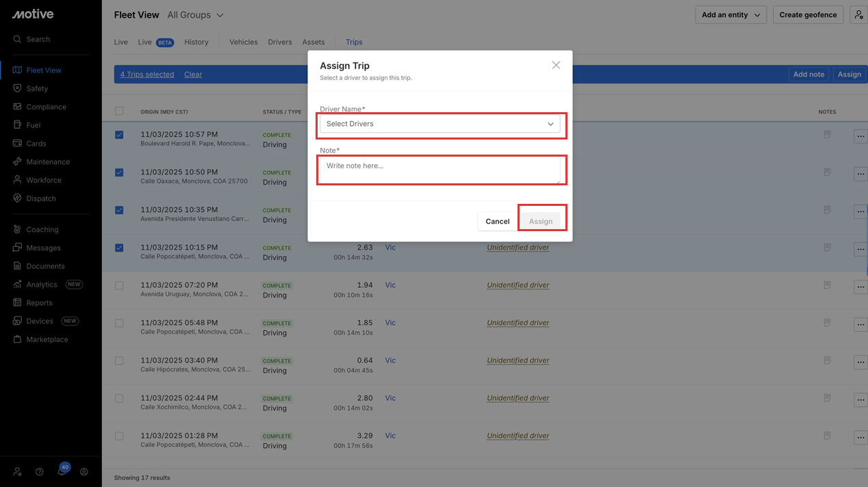Screen dimensions: 868x487
Task: Click notes icon for 11/03/2025 07:20 PM trip
Action: [x=827, y=285]
